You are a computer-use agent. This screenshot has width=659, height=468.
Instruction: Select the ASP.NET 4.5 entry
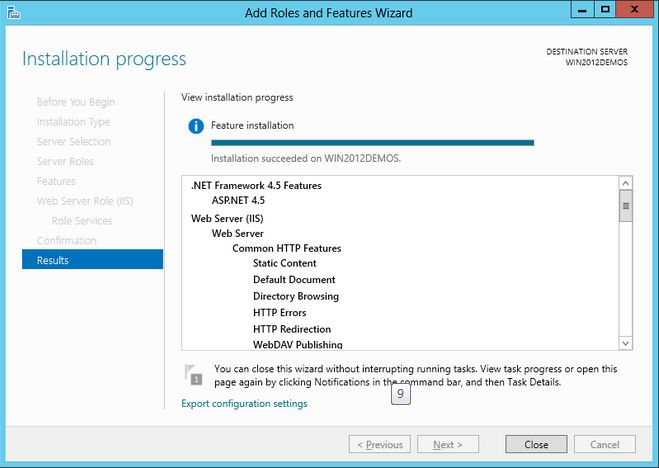pos(238,200)
